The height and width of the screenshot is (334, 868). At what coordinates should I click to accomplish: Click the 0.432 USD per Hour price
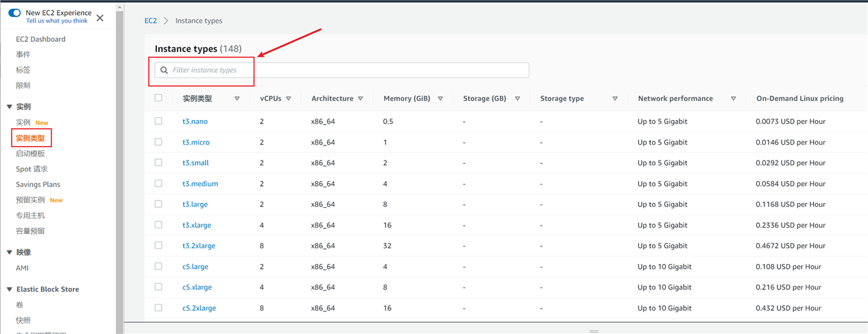788,308
